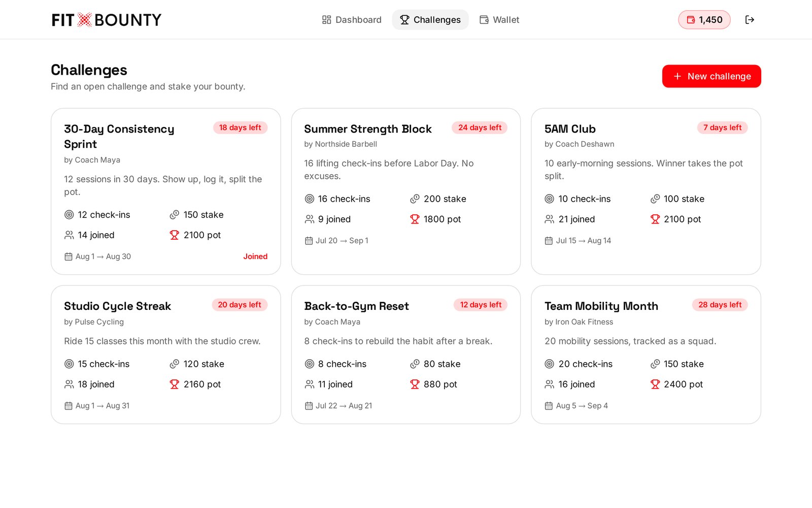The image size is (812, 508).
Task: Click the 7 days left badge
Action: click(x=722, y=128)
